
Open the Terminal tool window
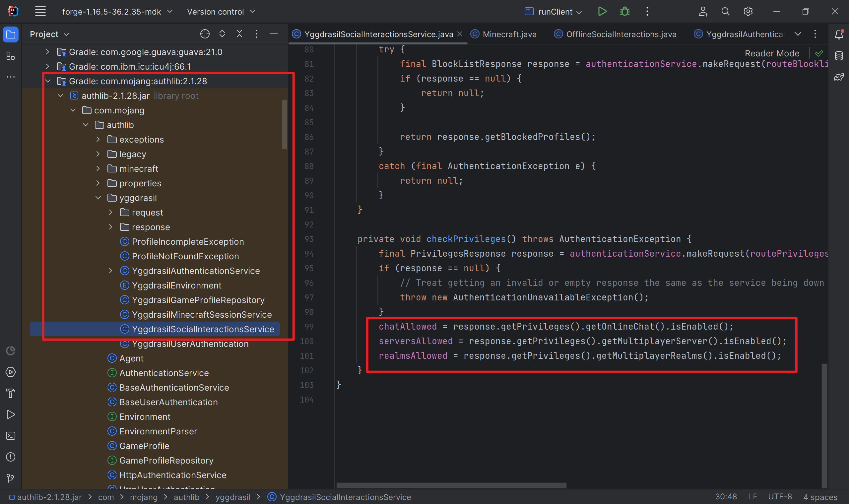point(11,436)
